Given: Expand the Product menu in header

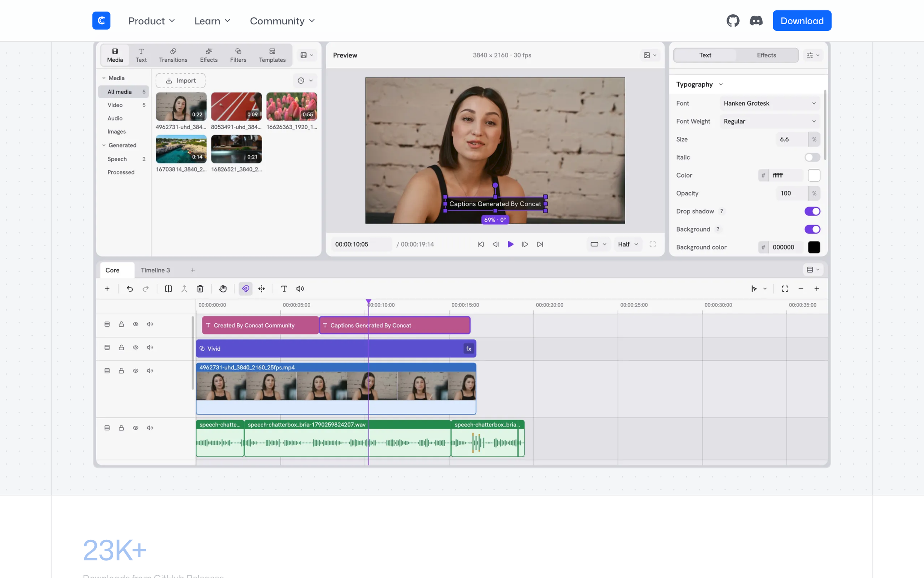Looking at the screenshot, I should coord(151,21).
